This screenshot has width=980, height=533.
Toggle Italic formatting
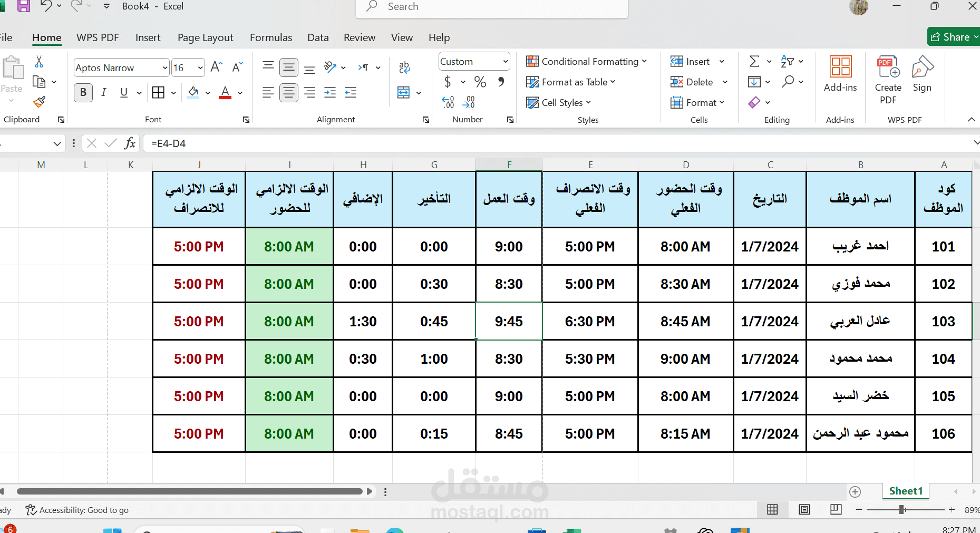tap(103, 93)
